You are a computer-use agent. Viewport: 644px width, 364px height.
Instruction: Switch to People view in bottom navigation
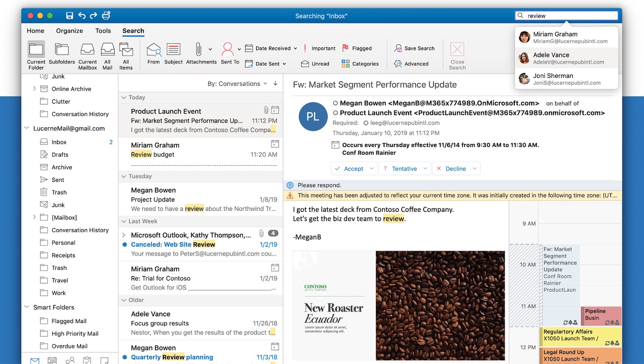pos(70,361)
